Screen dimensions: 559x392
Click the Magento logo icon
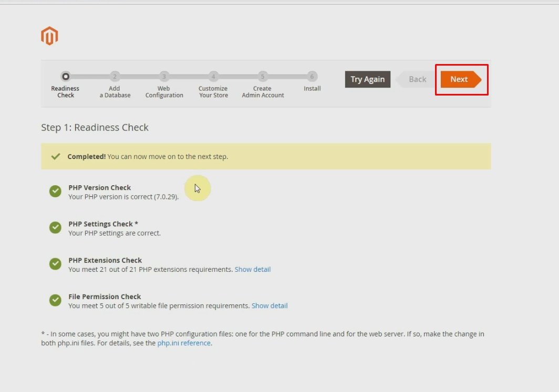[x=49, y=36]
